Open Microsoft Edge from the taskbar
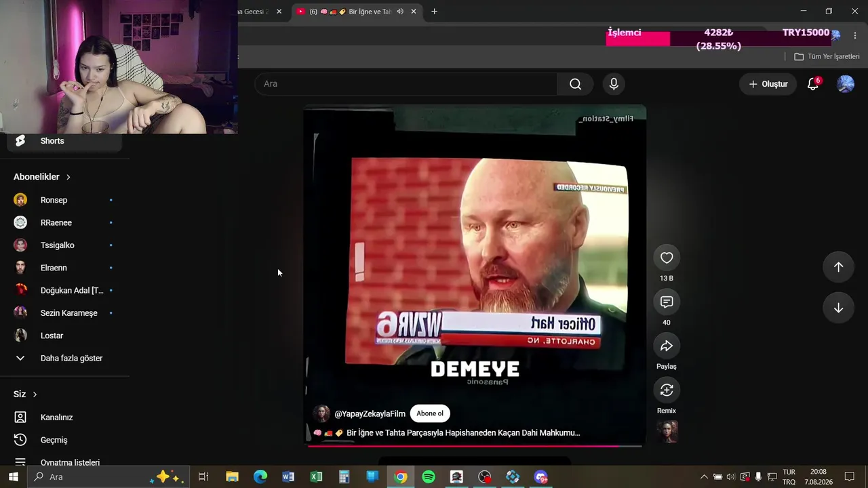This screenshot has width=868, height=488. click(260, 477)
